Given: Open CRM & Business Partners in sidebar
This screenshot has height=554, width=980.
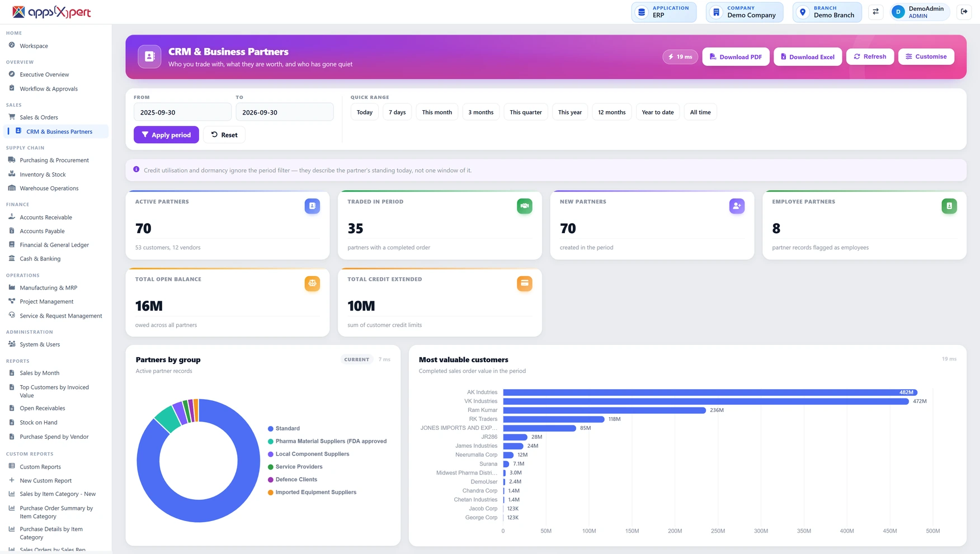Looking at the screenshot, I should pos(56,131).
